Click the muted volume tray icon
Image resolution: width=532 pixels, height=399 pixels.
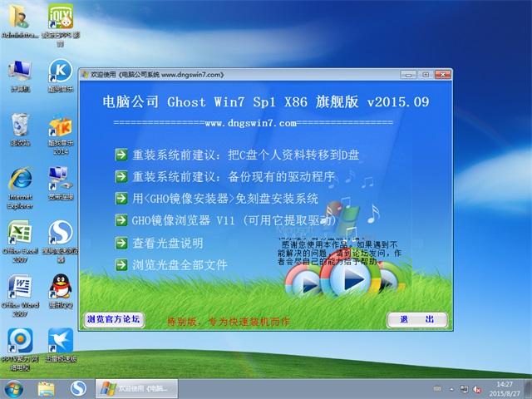click(x=477, y=389)
